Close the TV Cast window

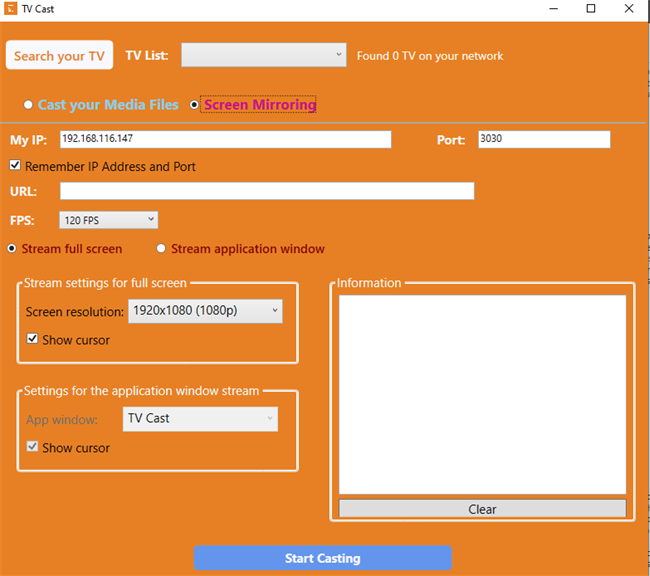pos(629,9)
